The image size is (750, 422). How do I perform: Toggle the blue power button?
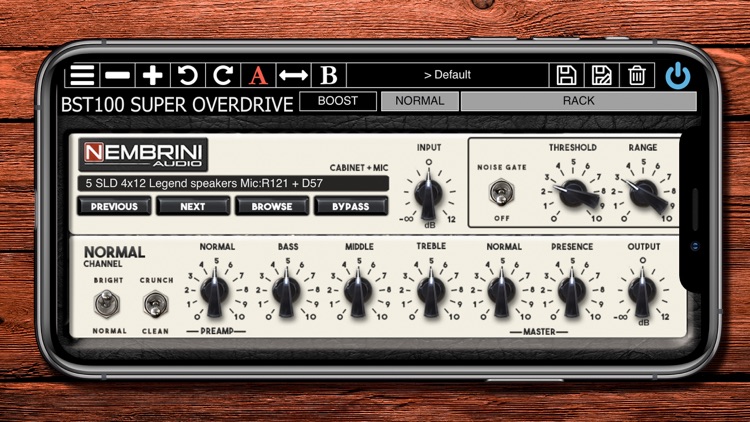pos(678,76)
